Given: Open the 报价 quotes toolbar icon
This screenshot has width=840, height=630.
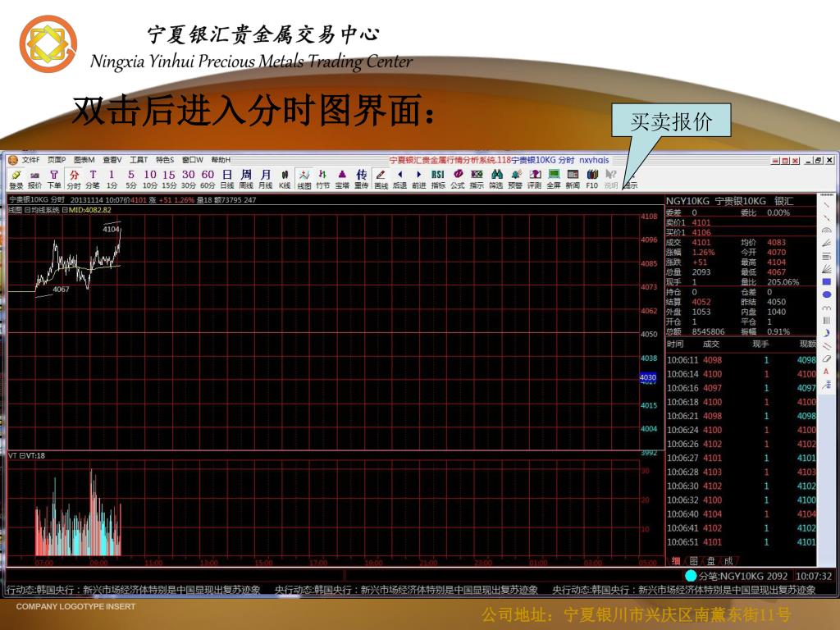Looking at the screenshot, I should [34, 179].
